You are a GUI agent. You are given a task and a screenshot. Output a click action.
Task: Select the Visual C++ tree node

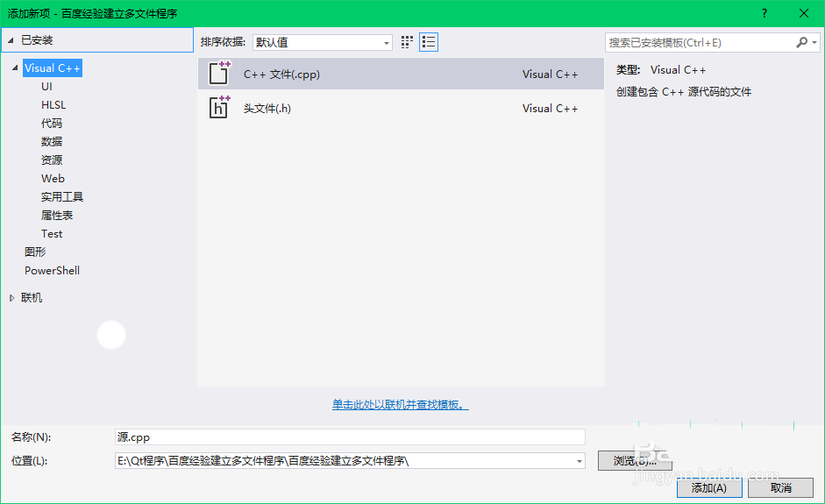[52, 68]
